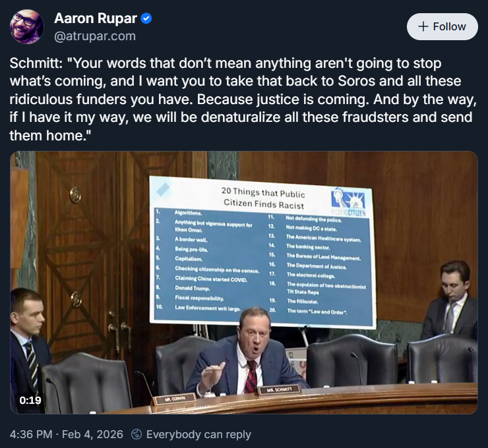Click the "Everybody can reply" label
This screenshot has width=488, height=448.
(x=198, y=434)
